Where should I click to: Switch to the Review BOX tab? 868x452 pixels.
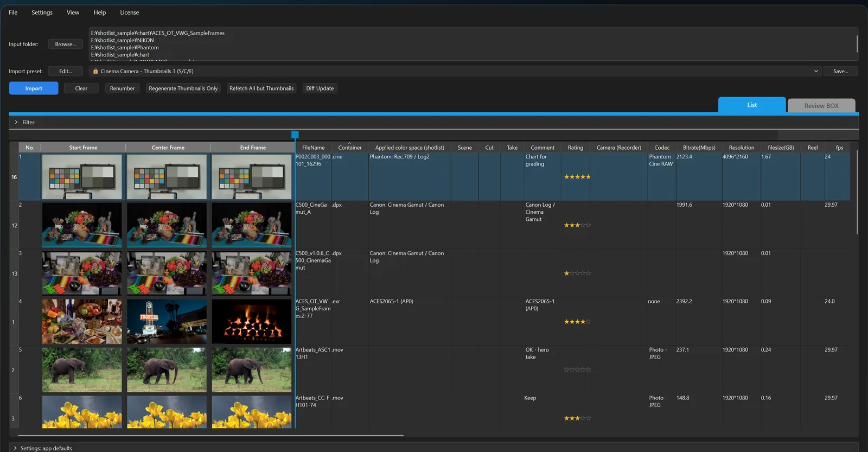point(821,106)
